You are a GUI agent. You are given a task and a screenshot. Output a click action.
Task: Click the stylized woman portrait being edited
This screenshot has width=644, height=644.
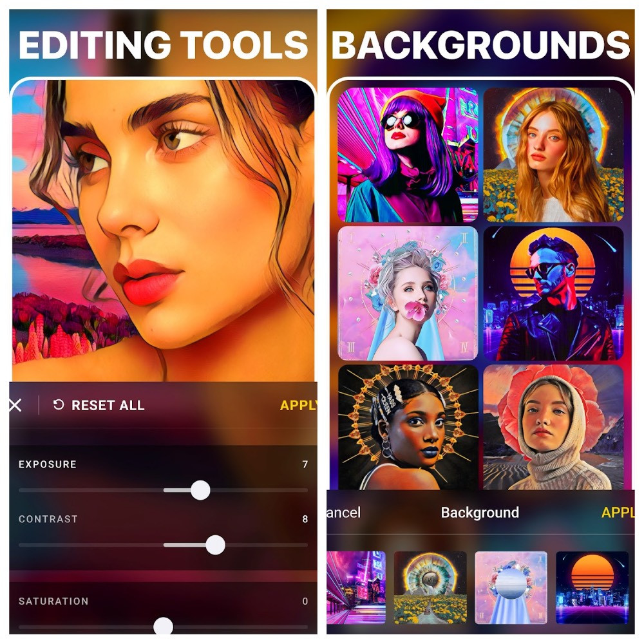(x=163, y=231)
